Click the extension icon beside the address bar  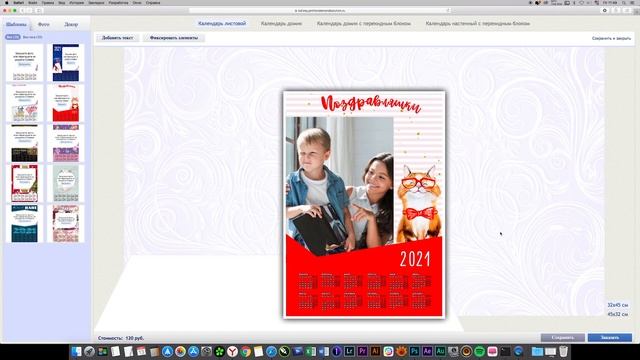pos(605,10)
